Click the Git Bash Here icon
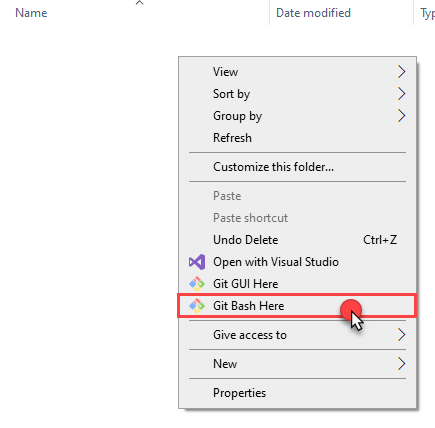435x428 pixels. pyautogui.click(x=197, y=306)
